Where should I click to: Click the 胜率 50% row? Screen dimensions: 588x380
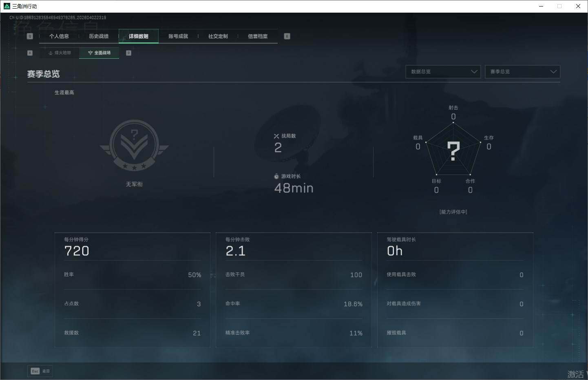[133, 275]
